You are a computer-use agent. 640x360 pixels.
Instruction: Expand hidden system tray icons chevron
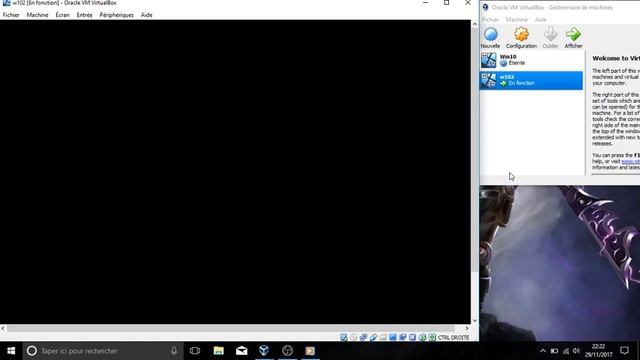coord(543,351)
